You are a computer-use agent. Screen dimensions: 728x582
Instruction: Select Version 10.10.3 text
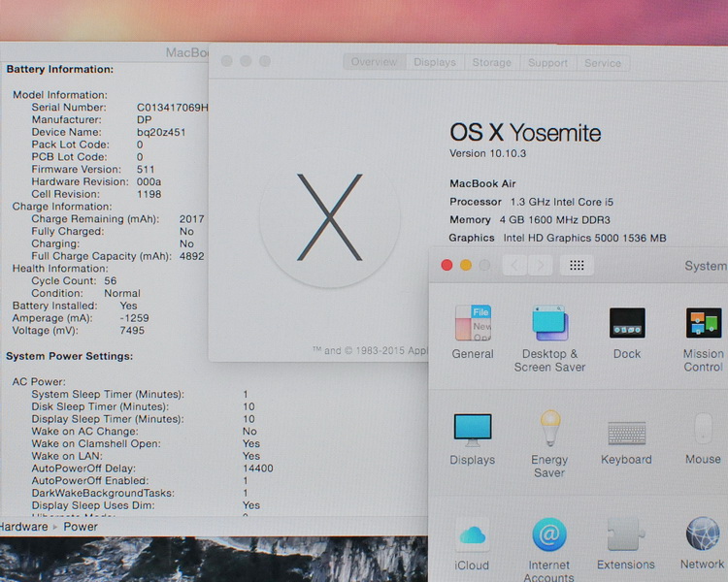click(487, 153)
